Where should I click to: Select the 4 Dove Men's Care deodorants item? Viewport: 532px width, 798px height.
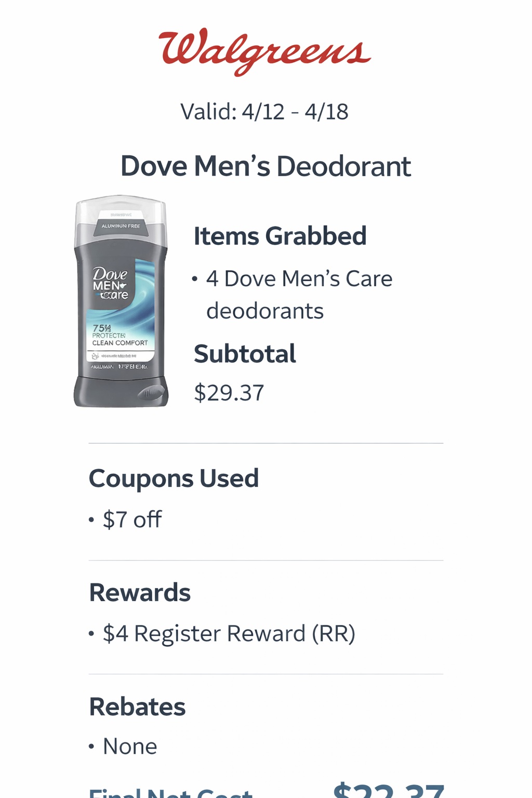(x=299, y=294)
